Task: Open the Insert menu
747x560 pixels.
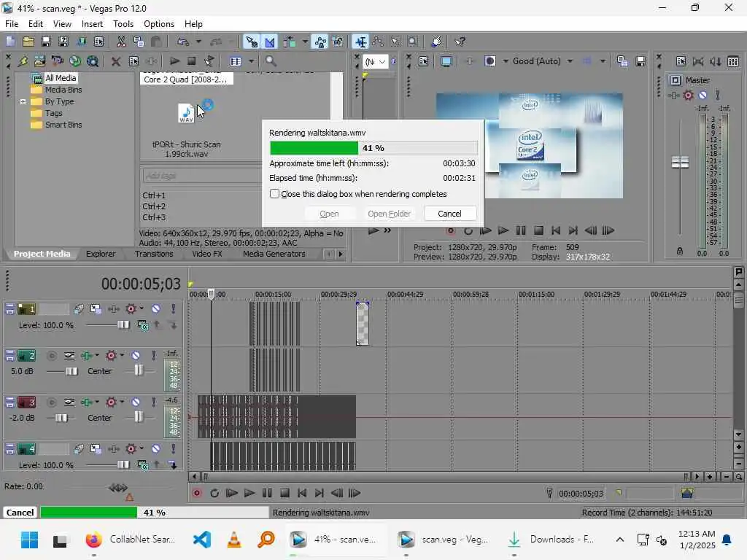Action: tap(92, 24)
